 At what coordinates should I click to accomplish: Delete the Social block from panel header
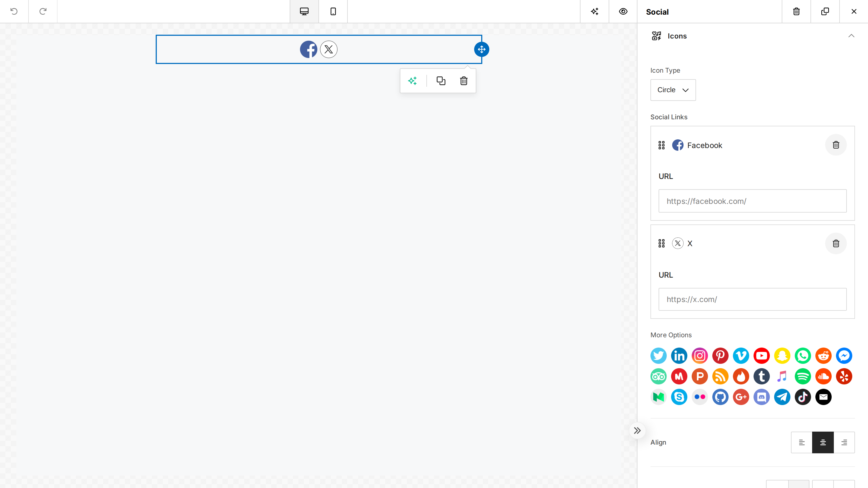pyautogui.click(x=796, y=11)
